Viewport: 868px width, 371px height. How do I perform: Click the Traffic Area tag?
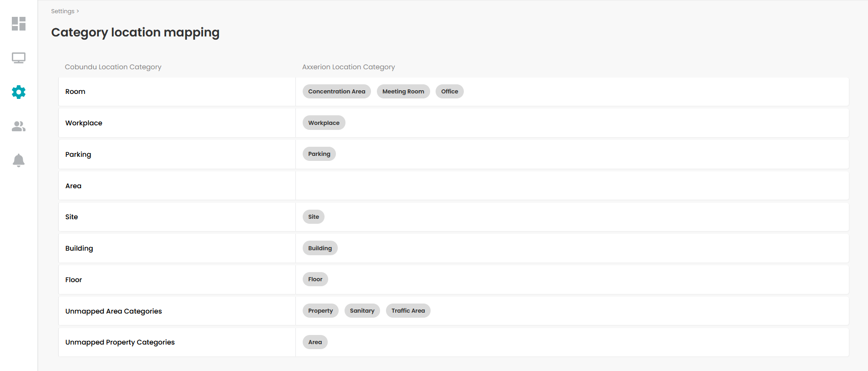point(408,311)
